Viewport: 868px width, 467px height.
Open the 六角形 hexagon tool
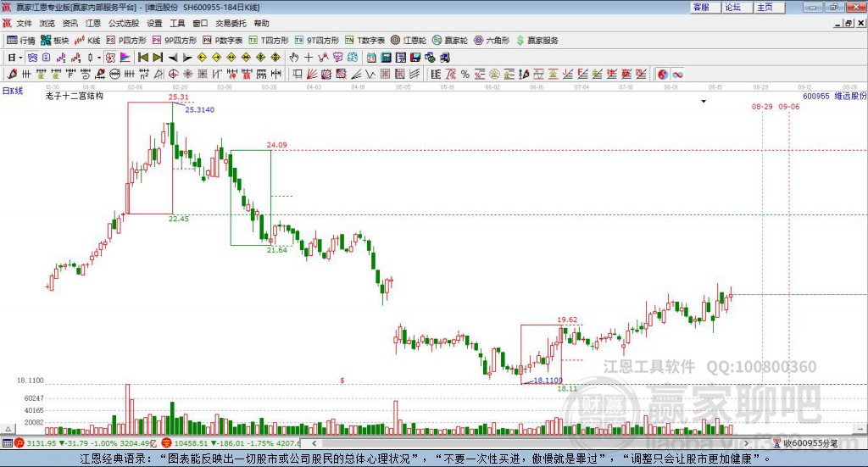coord(492,41)
